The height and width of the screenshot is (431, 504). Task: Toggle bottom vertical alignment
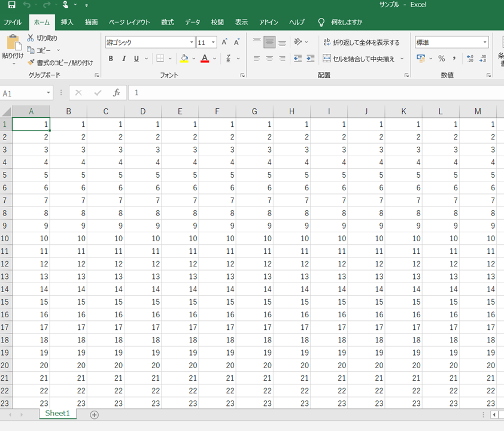pyautogui.click(x=282, y=42)
